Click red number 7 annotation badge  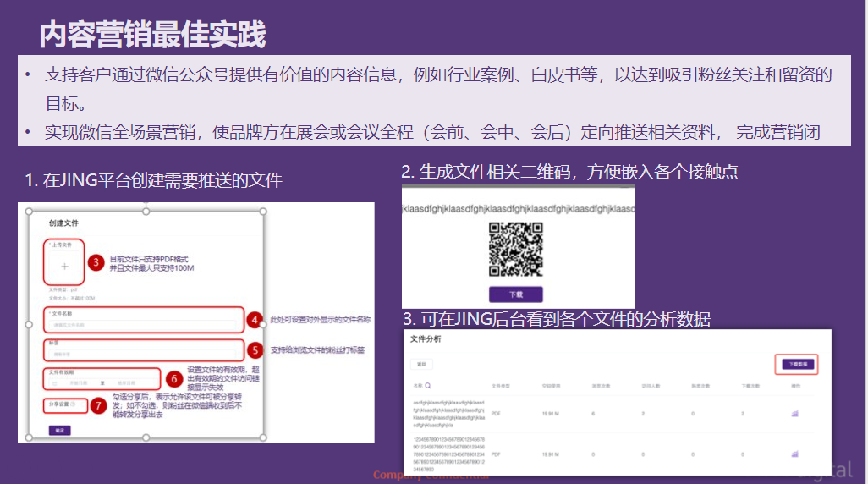click(x=99, y=405)
